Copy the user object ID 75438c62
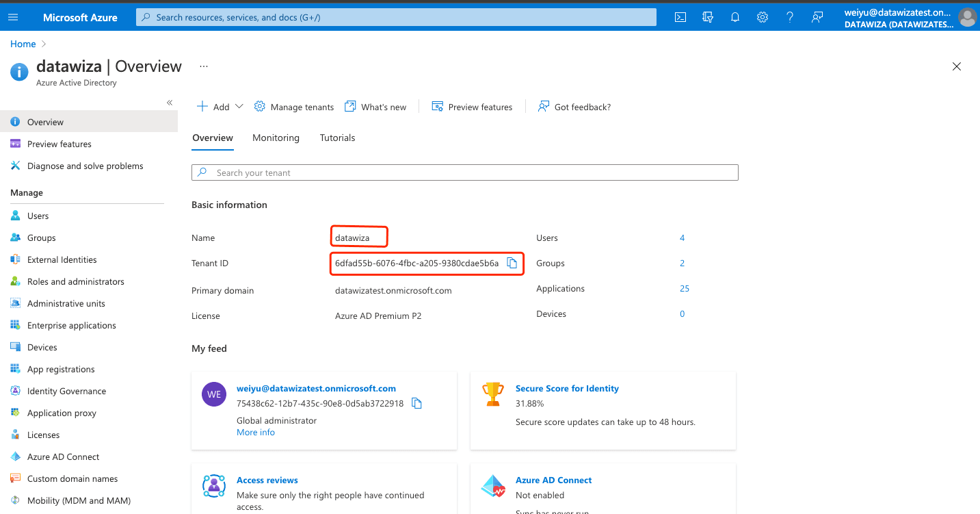Image resolution: width=980 pixels, height=514 pixels. pos(416,403)
